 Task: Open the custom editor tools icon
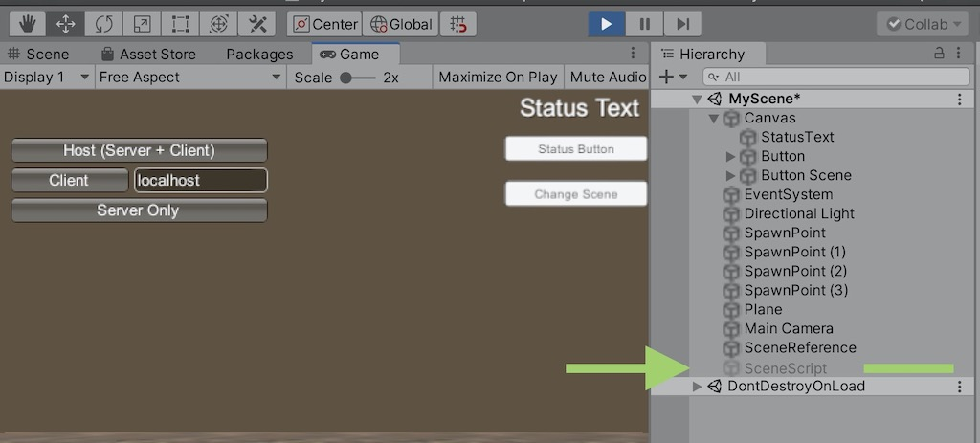click(256, 24)
